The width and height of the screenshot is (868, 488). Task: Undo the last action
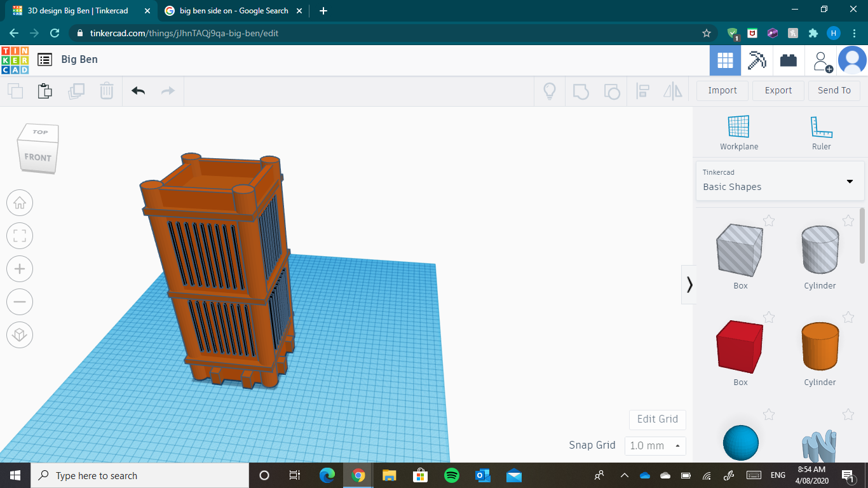click(x=139, y=91)
